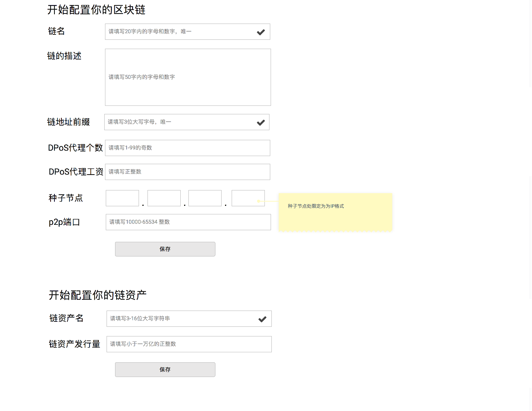Focus the 链的描述 text area
The image size is (532, 411).
click(188, 77)
